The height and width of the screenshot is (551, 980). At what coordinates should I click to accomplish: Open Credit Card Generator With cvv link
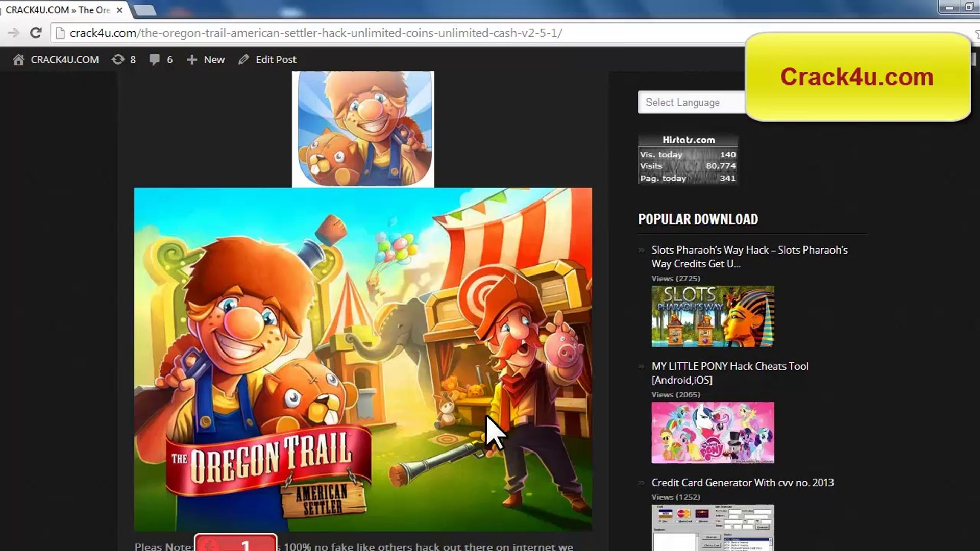[x=742, y=483]
